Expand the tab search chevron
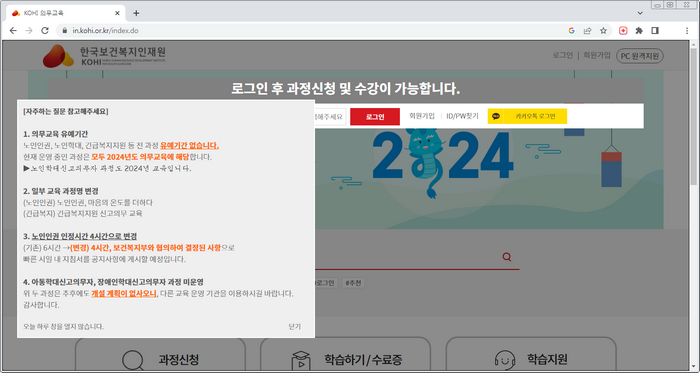Screen dimensions: 700x373 coord(640,13)
